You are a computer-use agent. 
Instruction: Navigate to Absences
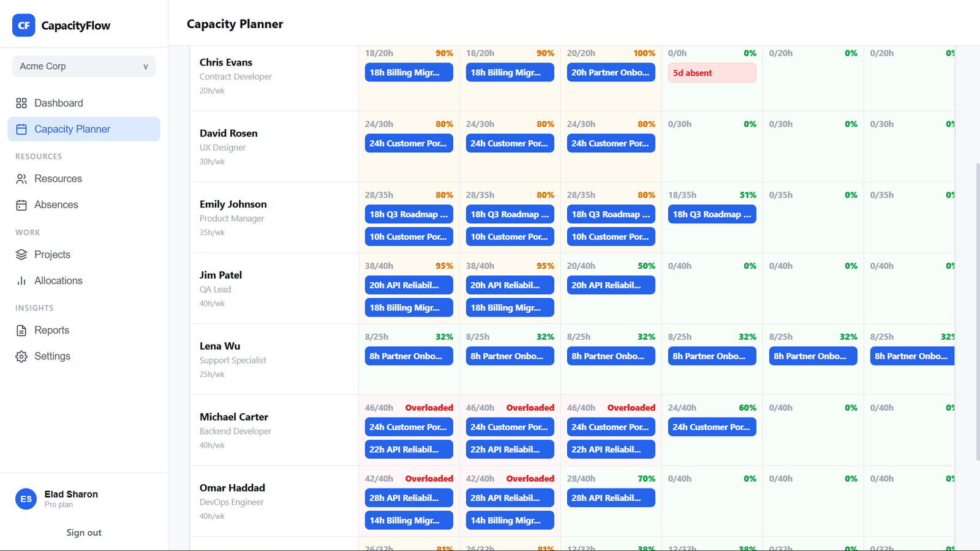84,204
